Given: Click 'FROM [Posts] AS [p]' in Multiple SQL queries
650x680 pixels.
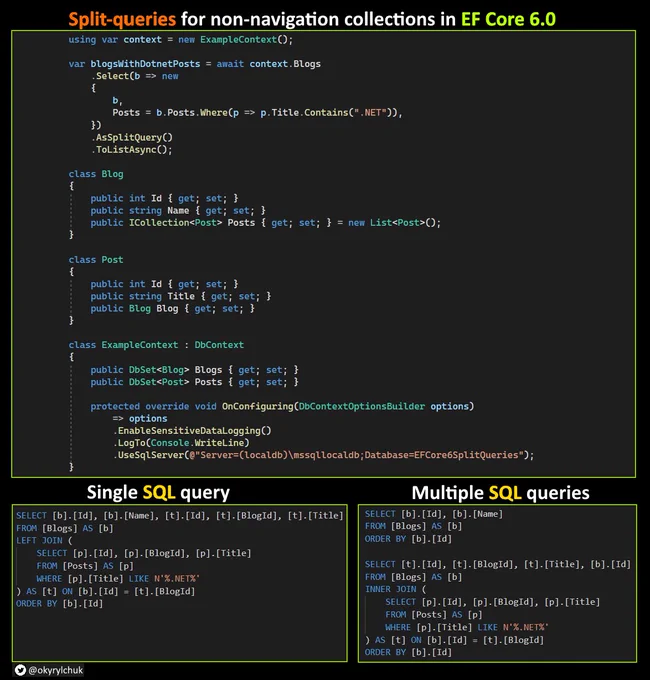Looking at the screenshot, I should [x=434, y=615].
